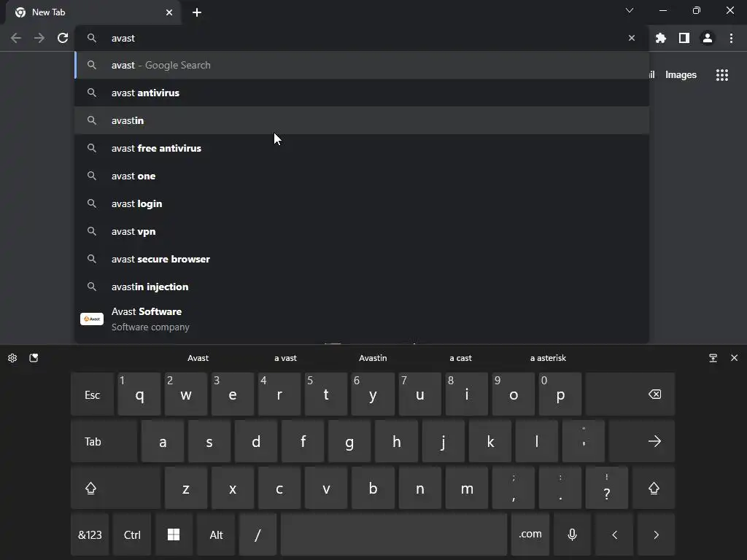Tap the left Shift key
Viewport: 747px width, 560px height.
[116, 488]
